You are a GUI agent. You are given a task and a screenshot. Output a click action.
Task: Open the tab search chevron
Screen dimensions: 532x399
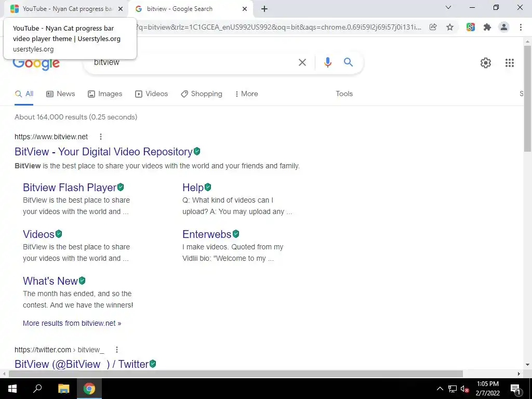[448, 7]
